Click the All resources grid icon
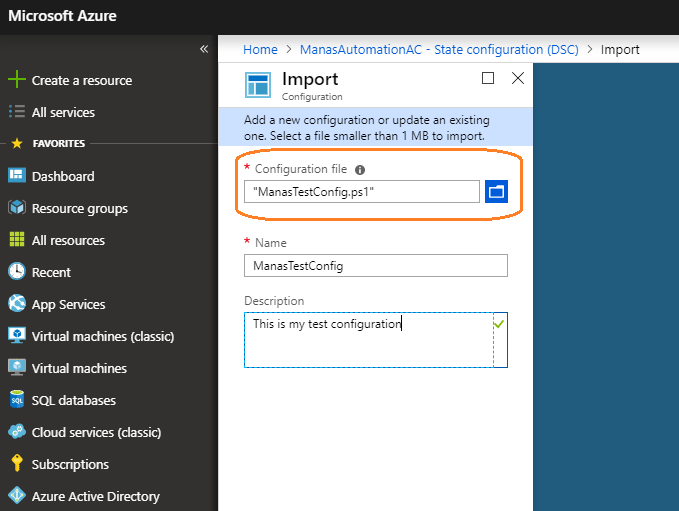Screen dimensions: 679x511 [17, 239]
